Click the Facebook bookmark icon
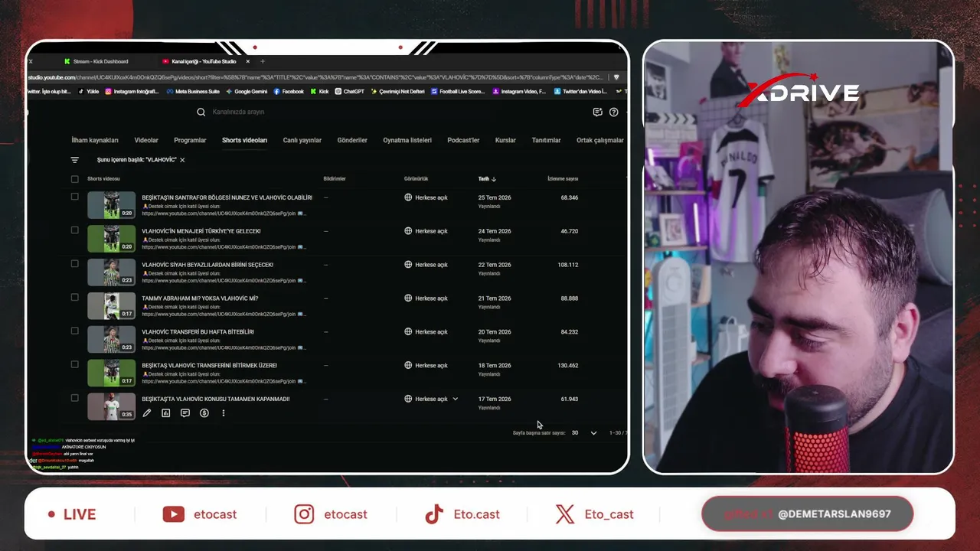The width and height of the screenshot is (980, 551). click(x=277, y=91)
